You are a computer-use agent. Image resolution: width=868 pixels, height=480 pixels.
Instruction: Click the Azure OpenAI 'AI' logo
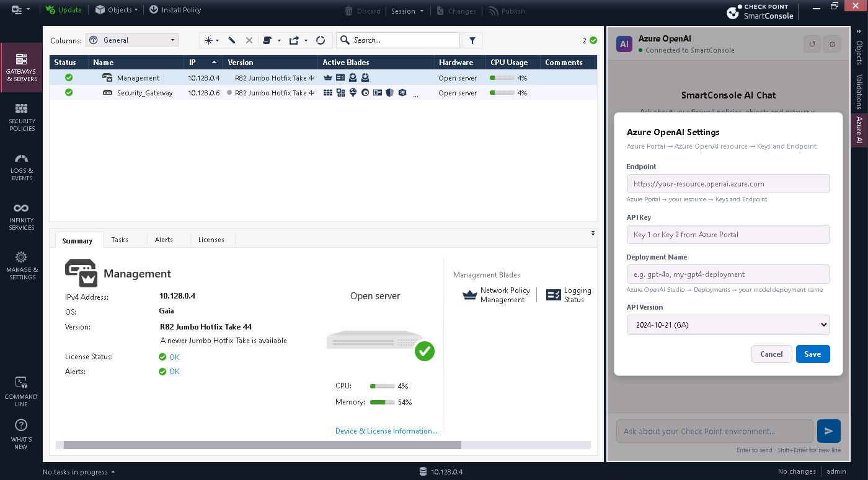point(624,44)
